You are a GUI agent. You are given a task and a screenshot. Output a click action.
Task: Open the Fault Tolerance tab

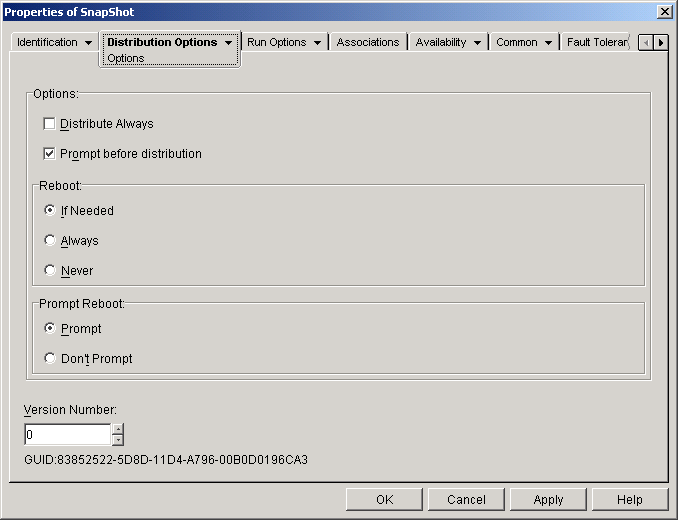[x=597, y=43]
